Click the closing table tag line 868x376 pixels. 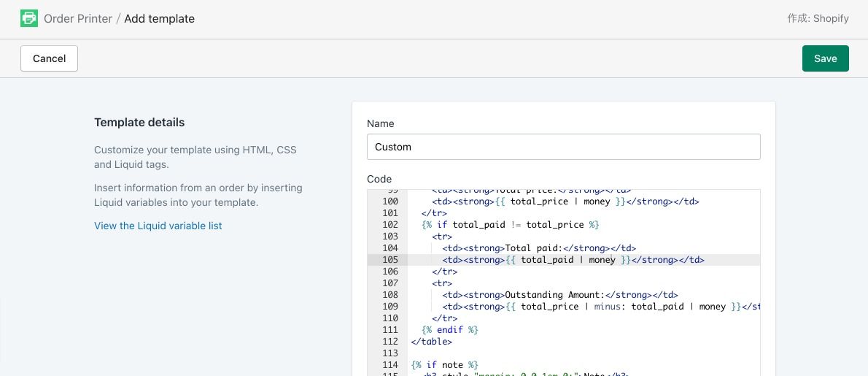[x=432, y=342]
